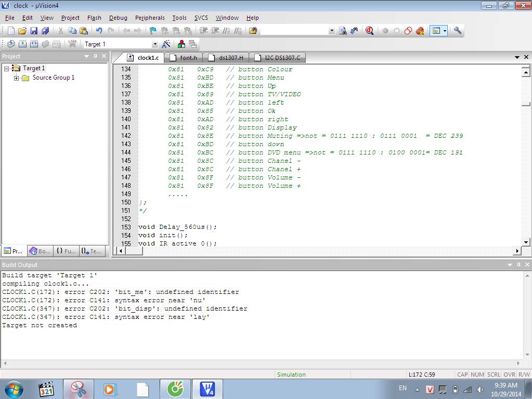Screen dimensions: 532x399
Task: Open Media Player Classic from the taskbar
Action: (46, 389)
